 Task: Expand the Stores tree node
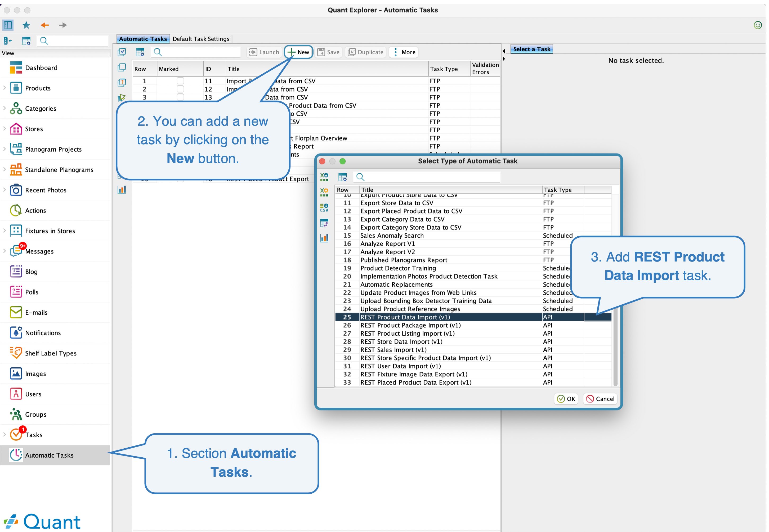coord(4,128)
